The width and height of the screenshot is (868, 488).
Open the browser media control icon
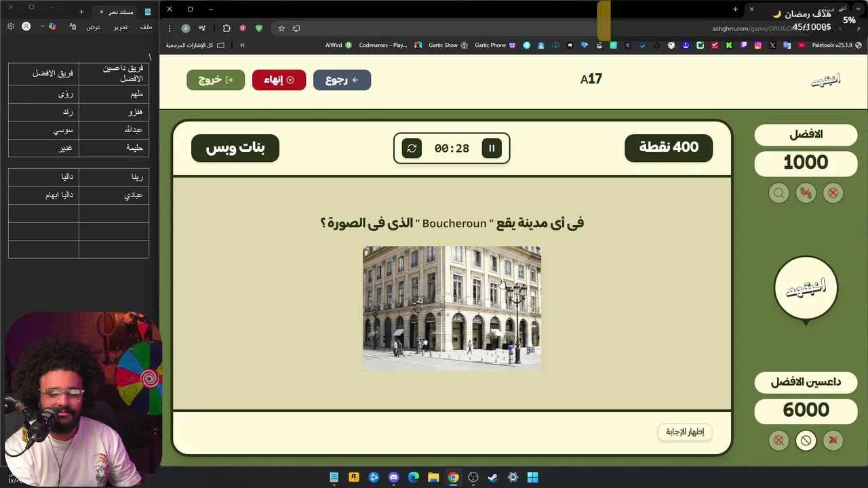pyautogui.click(x=201, y=28)
